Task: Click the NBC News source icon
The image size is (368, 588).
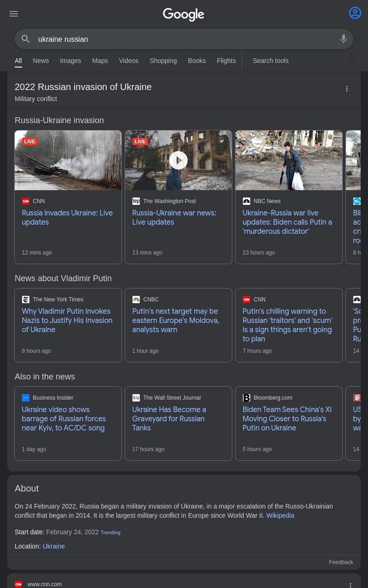Action: [x=247, y=201]
